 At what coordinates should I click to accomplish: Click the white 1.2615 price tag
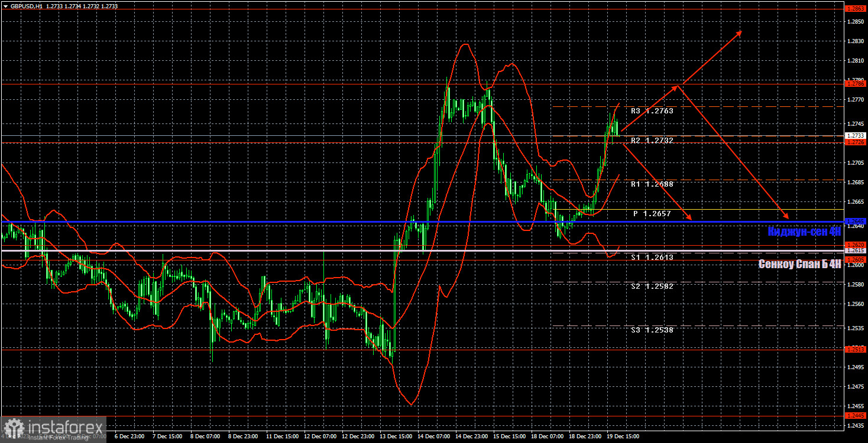coord(856,251)
